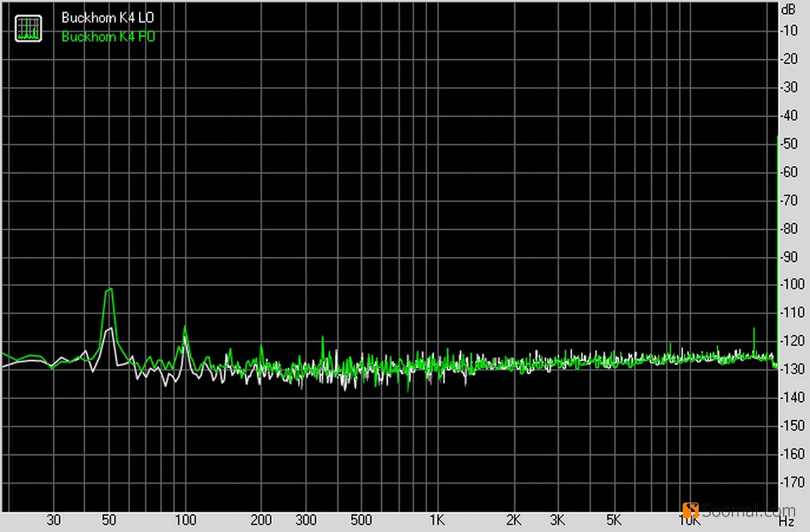Viewport: 810px width, 532px height.
Task: Select the 2K frequency tick label
Action: pyautogui.click(x=514, y=521)
